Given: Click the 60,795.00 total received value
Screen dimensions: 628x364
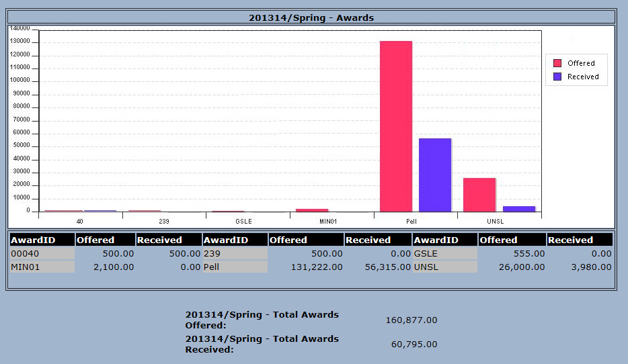Looking at the screenshot, I should tap(414, 345).
